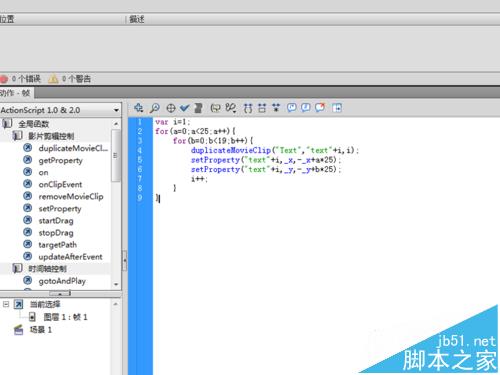Select targetPath in the actions list
The height and width of the screenshot is (375, 500).
pyautogui.click(x=57, y=245)
